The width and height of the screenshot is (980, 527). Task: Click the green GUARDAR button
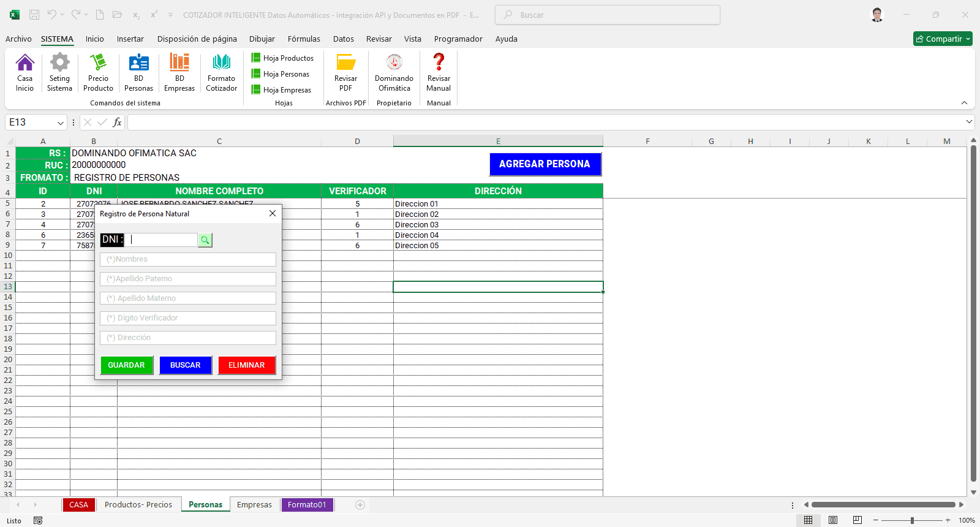pos(126,365)
